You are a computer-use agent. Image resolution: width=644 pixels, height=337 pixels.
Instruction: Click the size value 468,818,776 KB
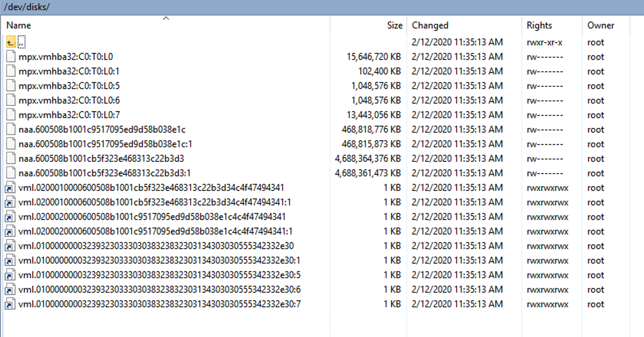tap(371, 129)
